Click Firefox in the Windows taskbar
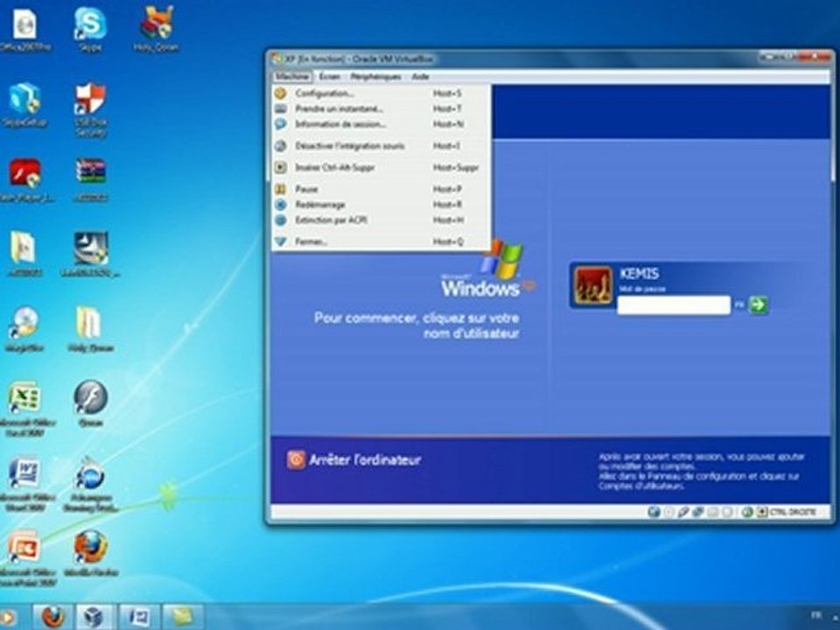This screenshot has width=840, height=630. tap(52, 617)
